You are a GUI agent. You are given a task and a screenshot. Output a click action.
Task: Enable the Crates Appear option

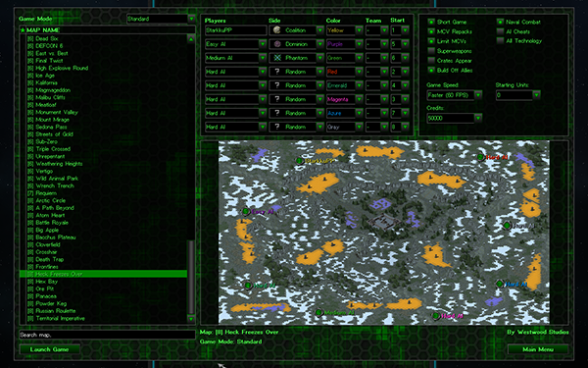(x=431, y=61)
